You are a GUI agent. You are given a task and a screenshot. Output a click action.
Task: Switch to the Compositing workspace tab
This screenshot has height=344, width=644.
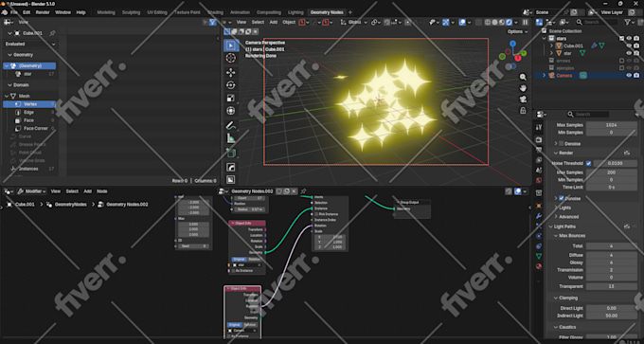[x=269, y=12]
